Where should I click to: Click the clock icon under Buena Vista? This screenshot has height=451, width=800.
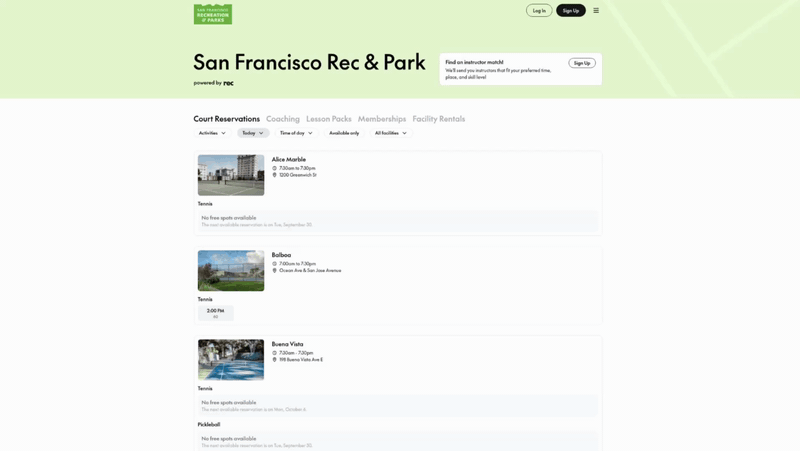click(275, 353)
